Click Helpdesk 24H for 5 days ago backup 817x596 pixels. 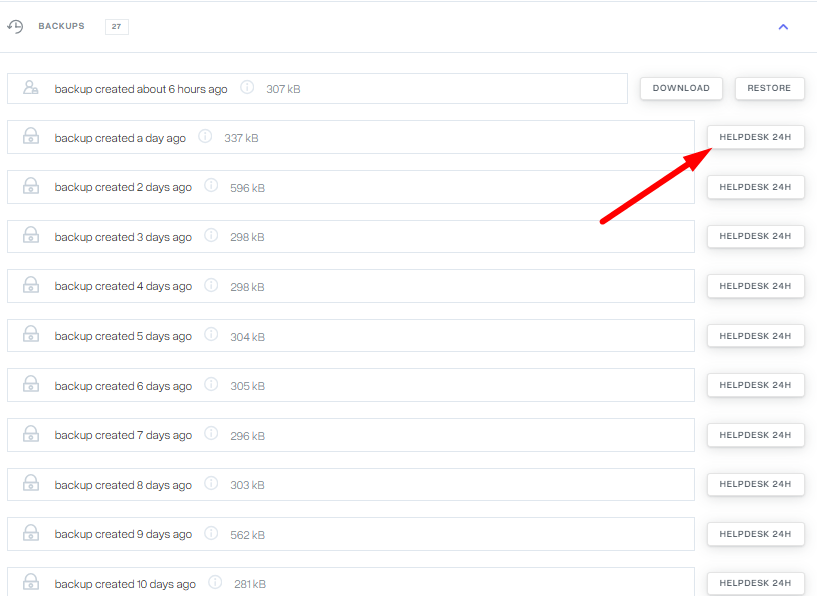point(756,336)
